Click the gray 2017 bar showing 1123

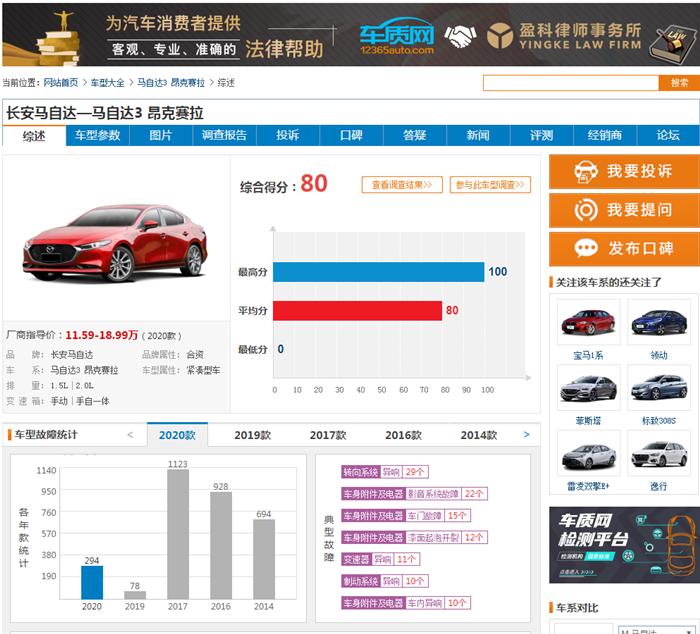tap(178, 534)
